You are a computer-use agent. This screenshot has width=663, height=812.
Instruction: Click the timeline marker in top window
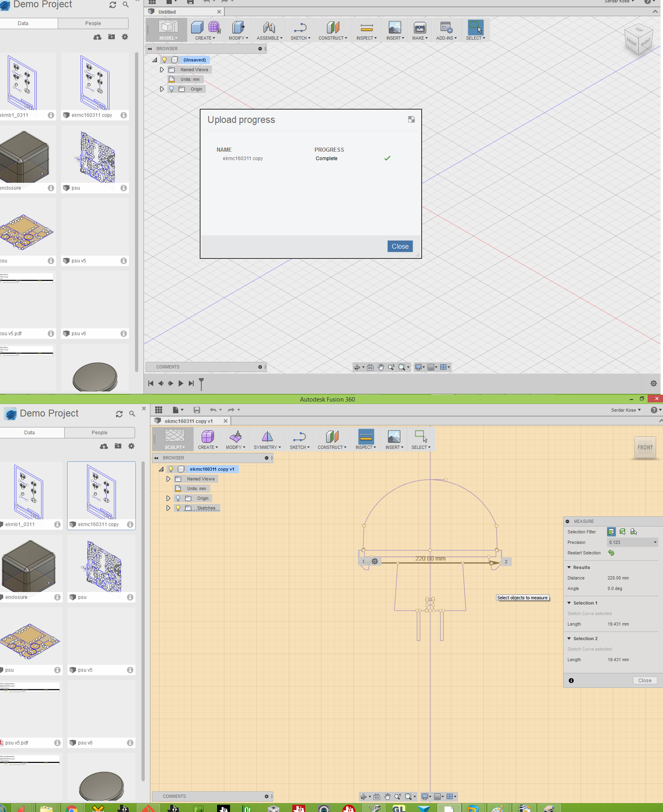(x=201, y=383)
